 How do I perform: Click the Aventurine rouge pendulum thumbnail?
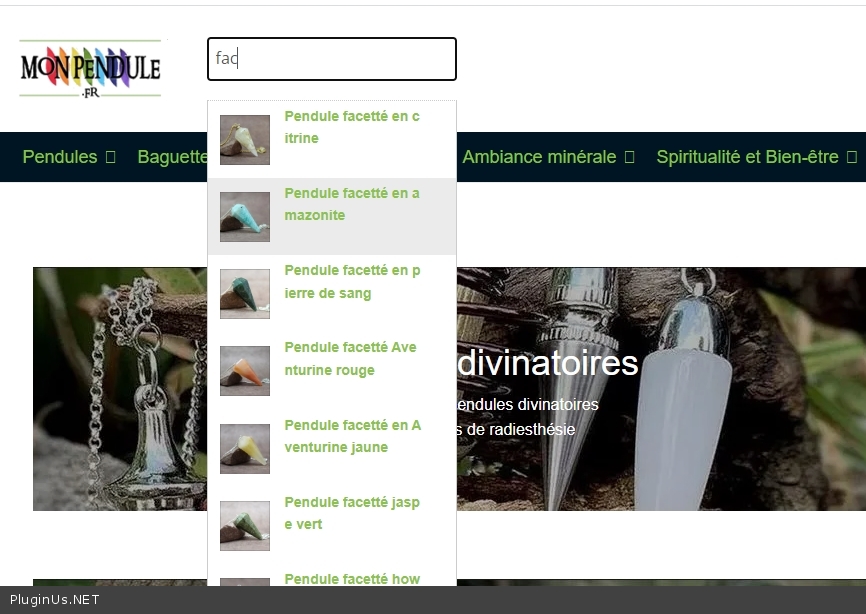245,371
